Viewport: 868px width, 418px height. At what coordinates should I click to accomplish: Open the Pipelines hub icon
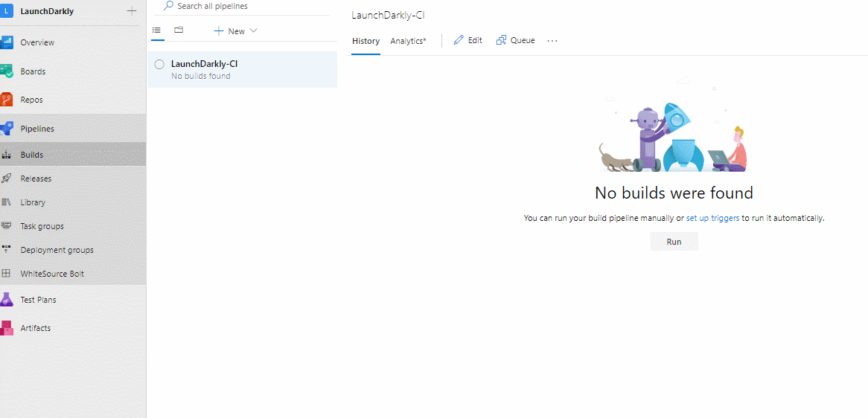[6, 129]
